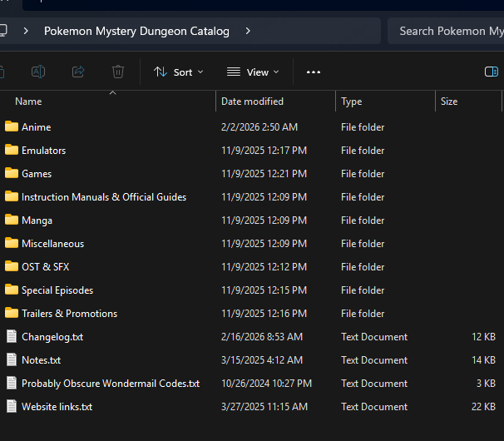Select Probably Obscure Wondermail Codes.txt file
Screen dimensions: 504x441
[x=110, y=384]
